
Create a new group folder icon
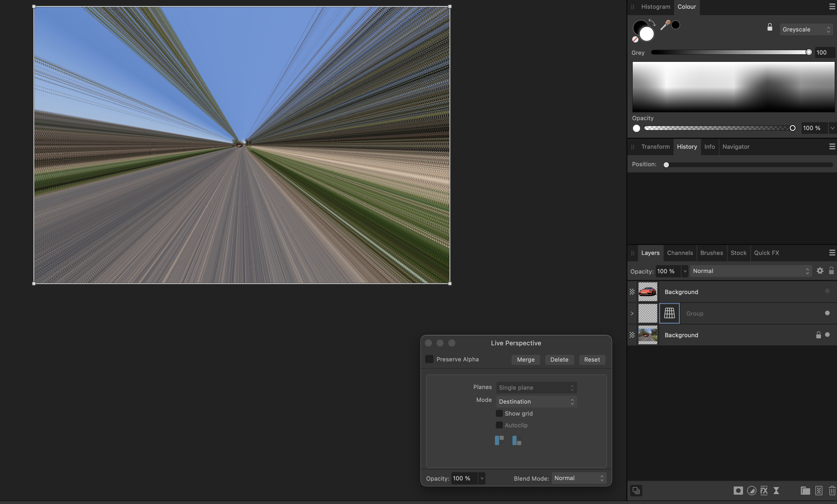tap(805, 491)
